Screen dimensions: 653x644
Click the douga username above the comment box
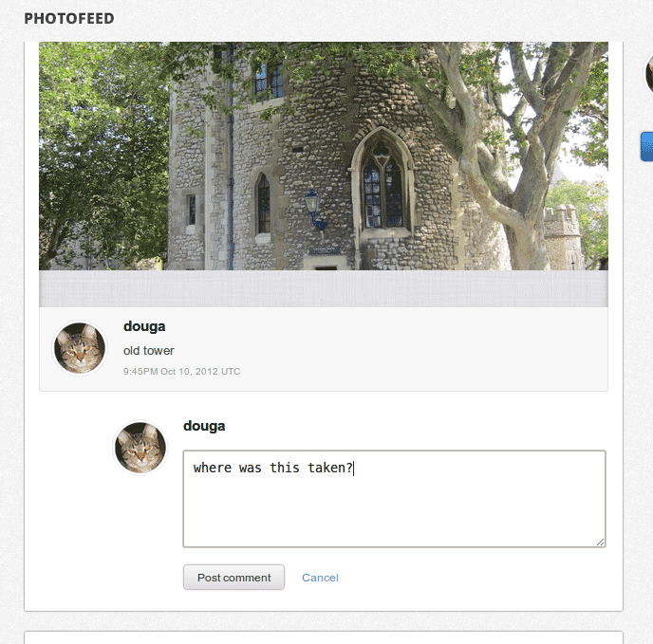204,426
